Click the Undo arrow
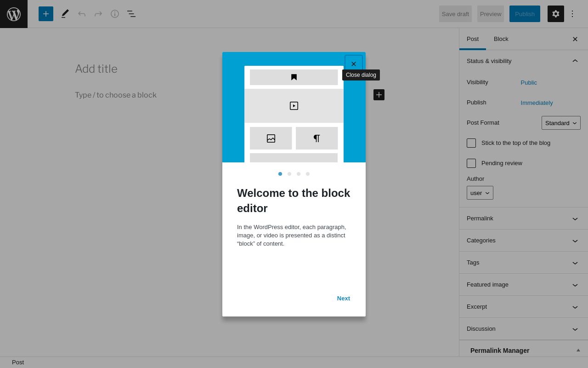Screen dimensions: 588x368 (x=82, y=14)
